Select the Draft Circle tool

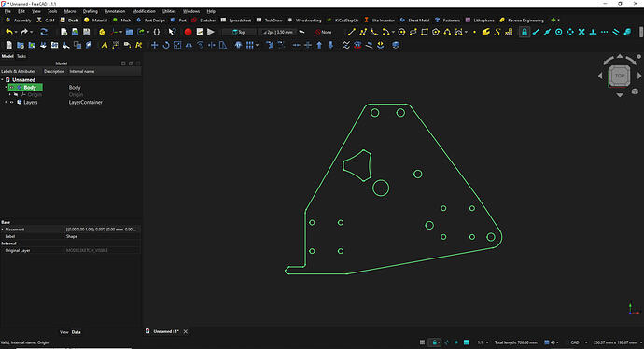(x=401, y=32)
